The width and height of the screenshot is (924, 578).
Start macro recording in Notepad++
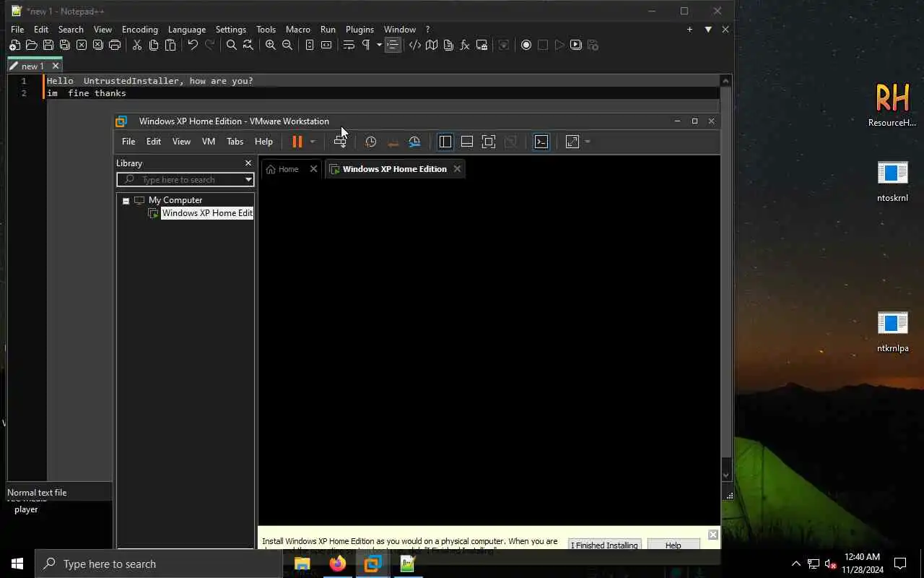coord(526,45)
